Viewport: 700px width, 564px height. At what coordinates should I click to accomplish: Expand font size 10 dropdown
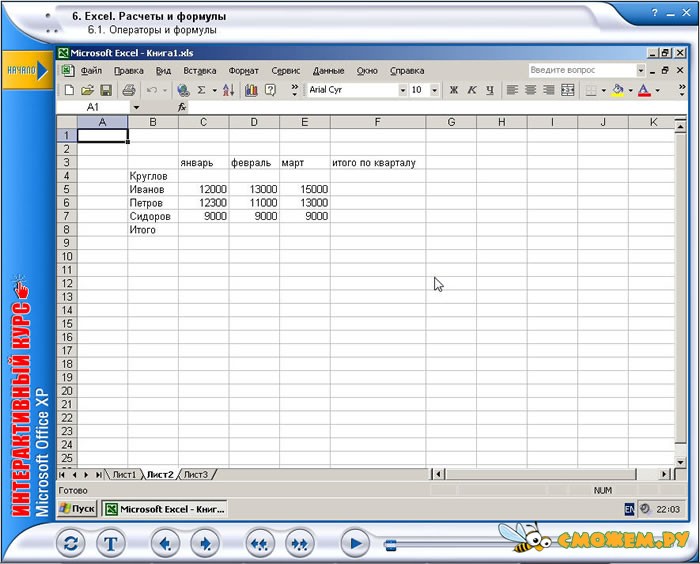coord(434,90)
